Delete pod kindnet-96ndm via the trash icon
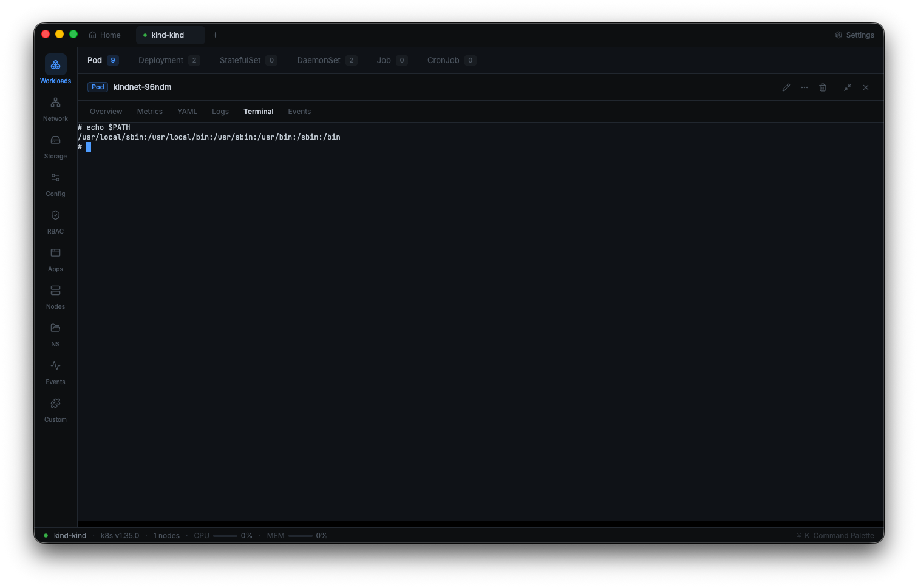 pos(823,87)
